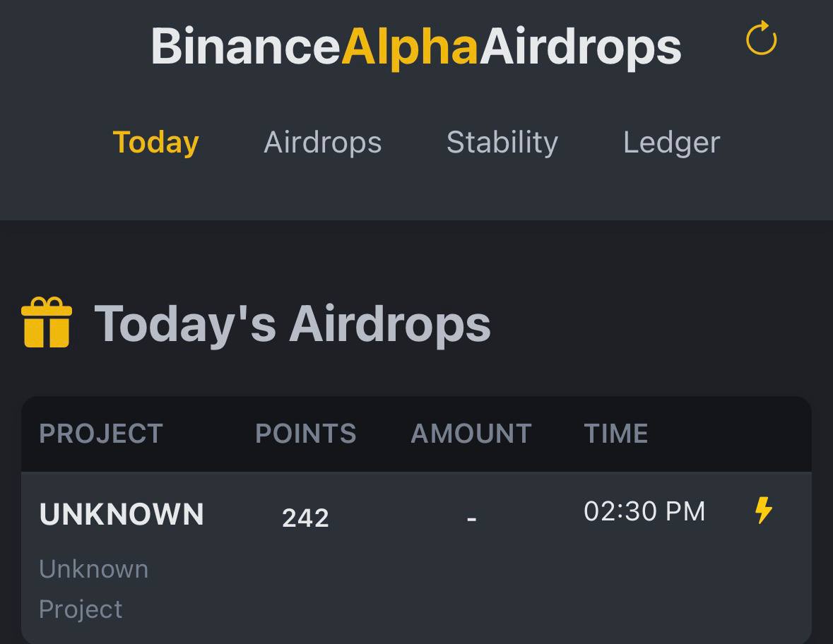Sort by the POINTS column header

(305, 434)
